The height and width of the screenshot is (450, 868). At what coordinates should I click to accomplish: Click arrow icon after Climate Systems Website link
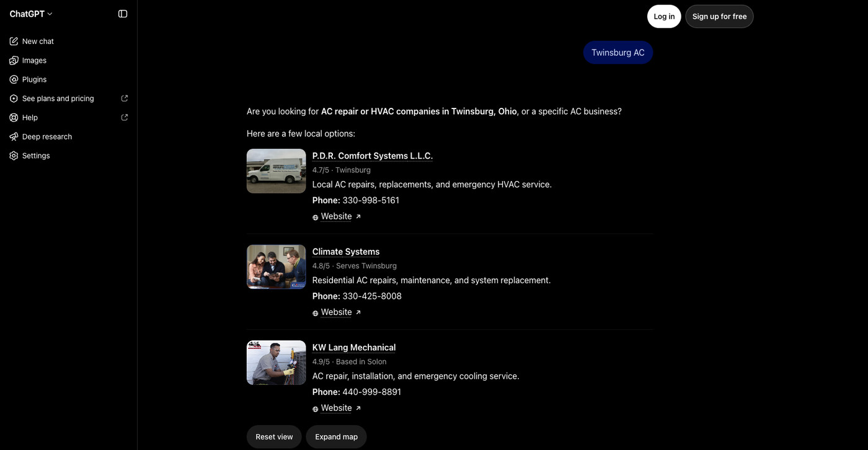(358, 312)
